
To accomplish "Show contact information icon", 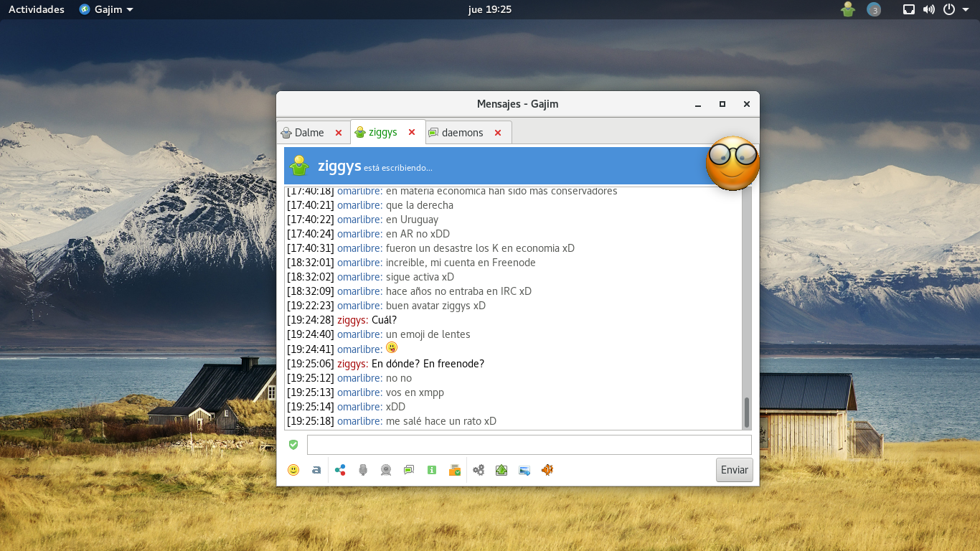I will pyautogui.click(x=432, y=471).
